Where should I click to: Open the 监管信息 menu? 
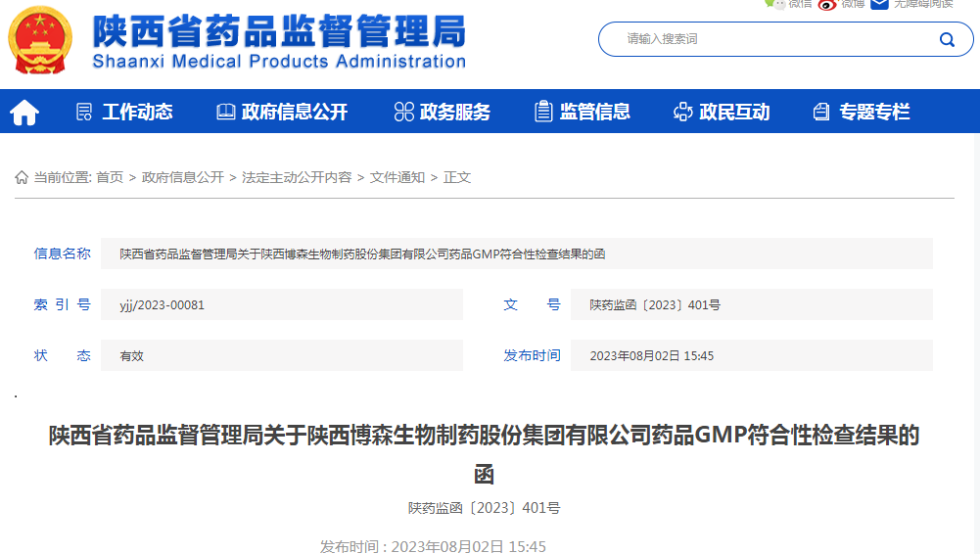(x=595, y=112)
